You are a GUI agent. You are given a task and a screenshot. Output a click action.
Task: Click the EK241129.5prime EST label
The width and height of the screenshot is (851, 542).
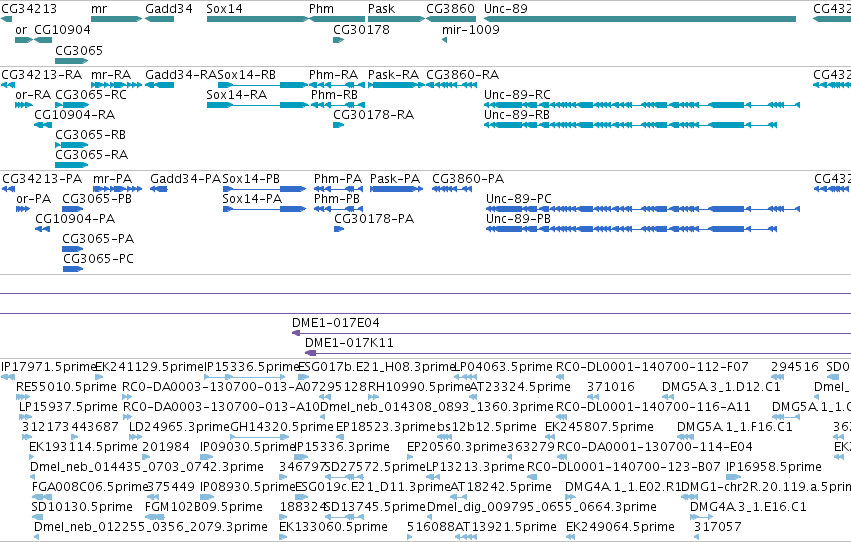[x=149, y=367]
